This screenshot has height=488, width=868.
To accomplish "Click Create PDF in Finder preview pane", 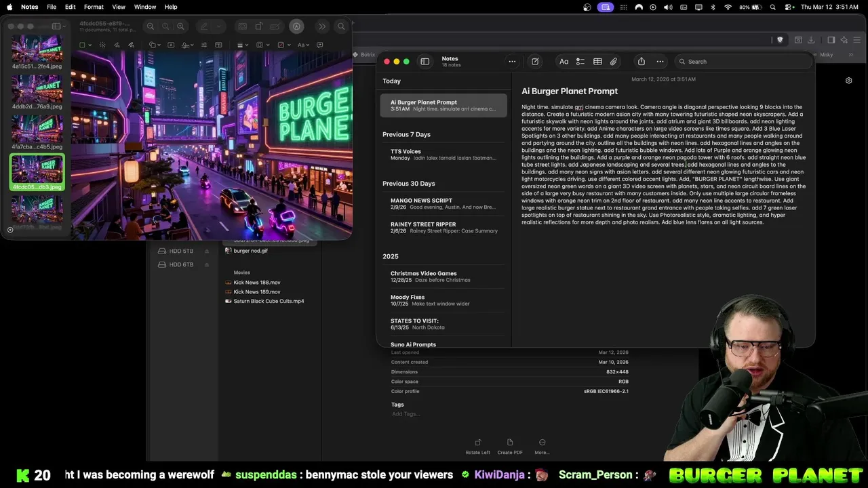I will [x=510, y=446].
